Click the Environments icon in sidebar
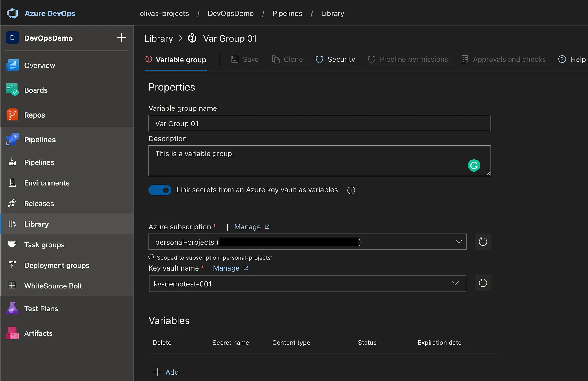 point(12,183)
